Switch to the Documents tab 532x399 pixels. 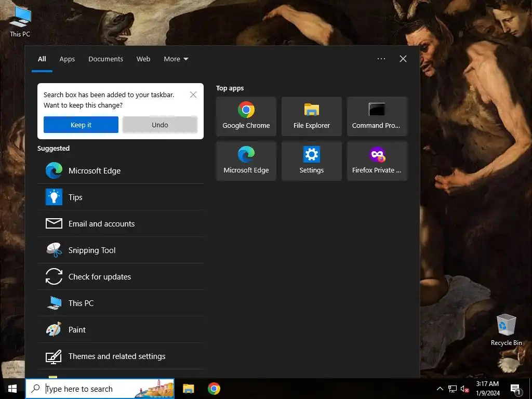pos(105,59)
